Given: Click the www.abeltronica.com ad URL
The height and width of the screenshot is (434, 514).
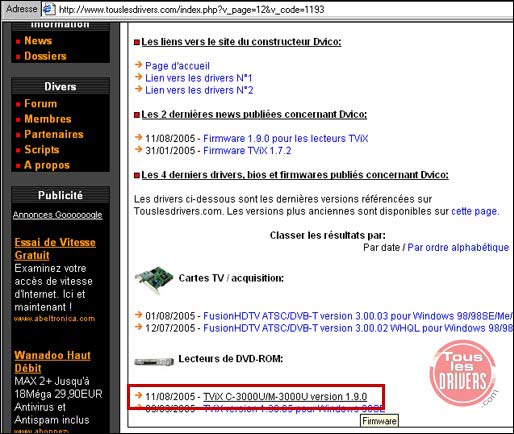Looking at the screenshot, I should [54, 319].
